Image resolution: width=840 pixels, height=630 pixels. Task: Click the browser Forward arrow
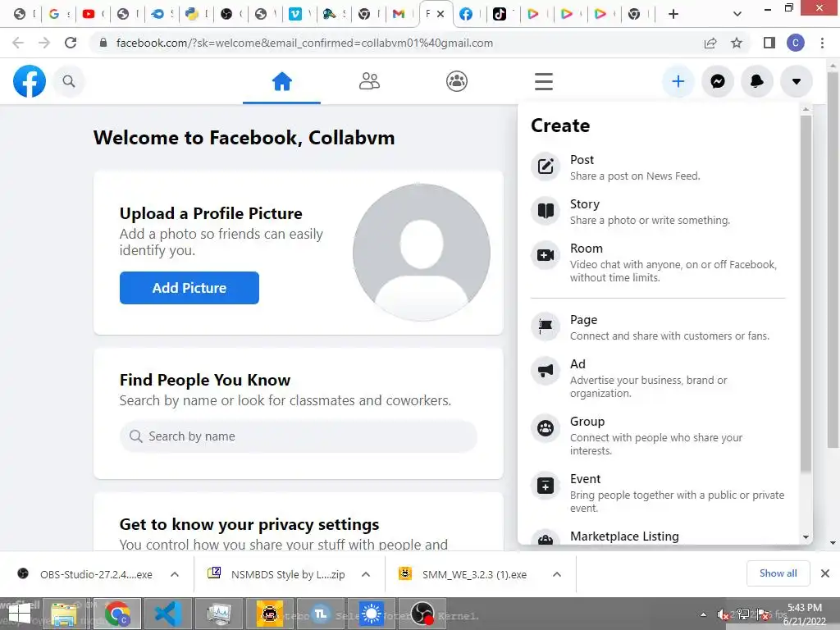[x=44, y=43]
